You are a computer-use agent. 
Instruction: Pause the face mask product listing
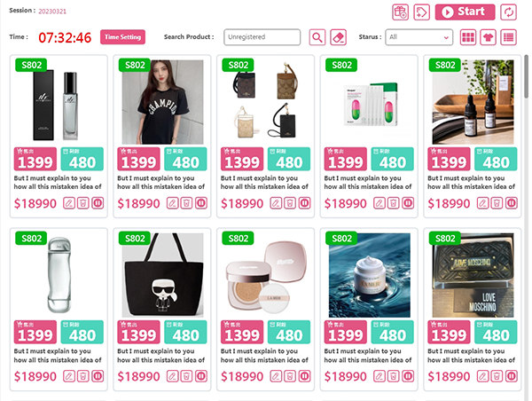coord(408,203)
